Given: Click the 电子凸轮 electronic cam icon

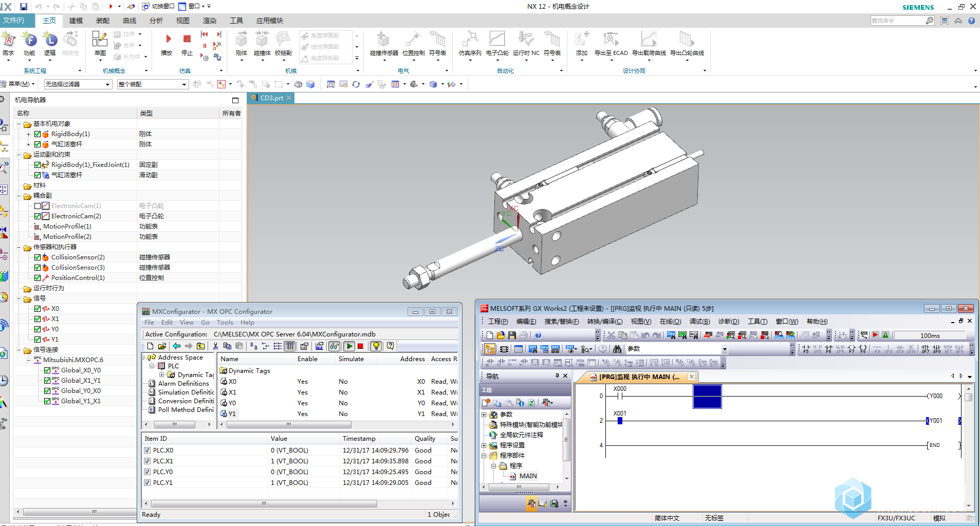Looking at the screenshot, I should point(497,39).
